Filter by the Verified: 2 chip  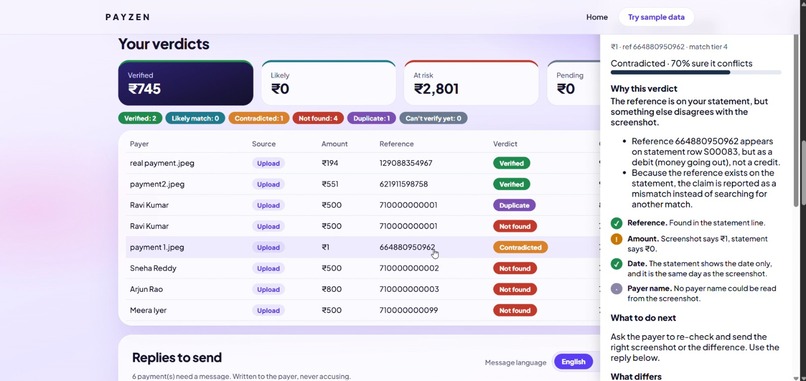click(x=140, y=118)
